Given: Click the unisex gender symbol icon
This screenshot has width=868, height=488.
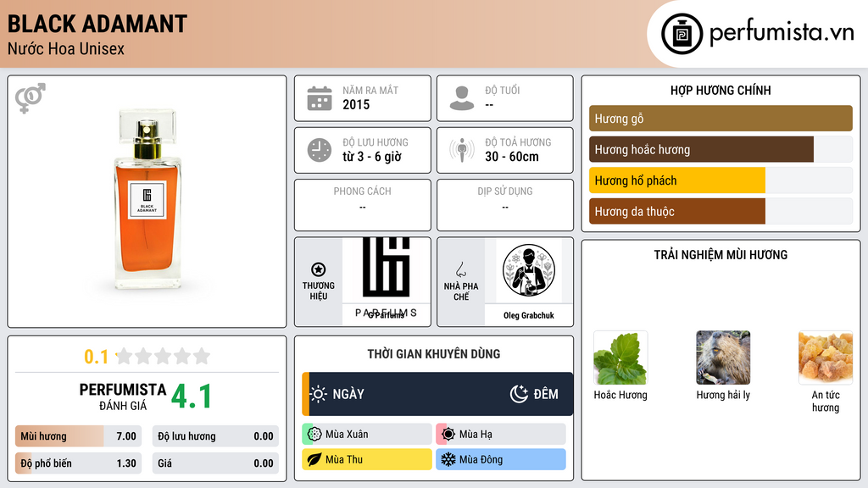Looking at the screenshot, I should click(31, 98).
